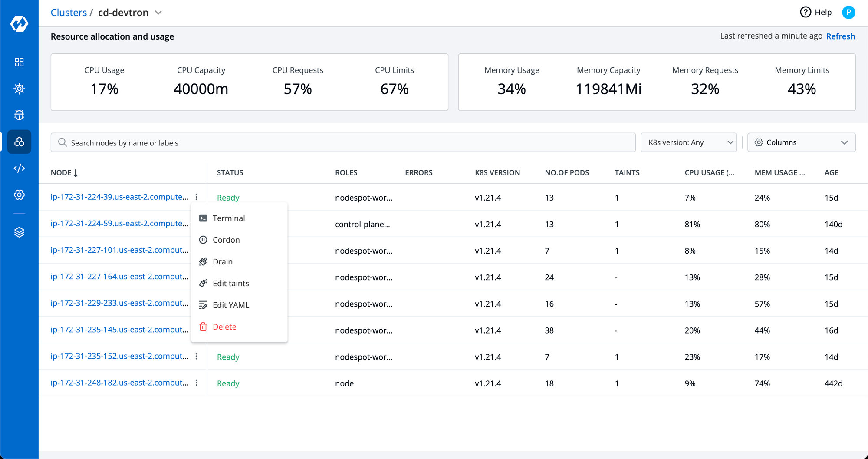Open node ip-172-31-224-59 link
This screenshot has height=459, width=868.
[119, 223]
